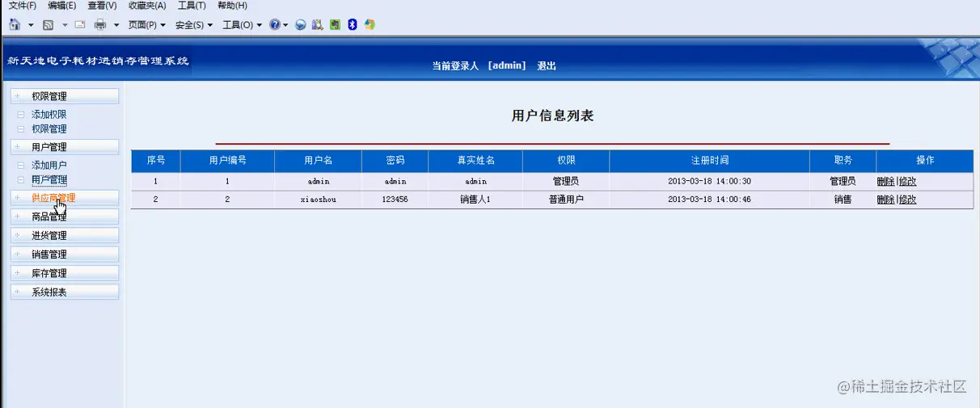Edit the admin user row via 修改
Viewport: 980px width, 408px height.
907,182
